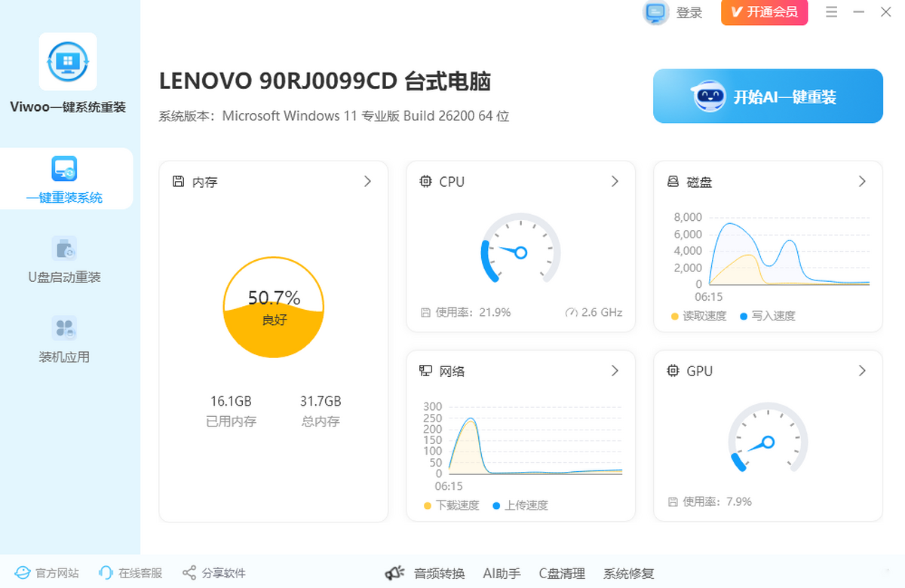Toggle 写入速度 legend in disk chart
Image resolution: width=905 pixels, height=588 pixels.
point(768,316)
